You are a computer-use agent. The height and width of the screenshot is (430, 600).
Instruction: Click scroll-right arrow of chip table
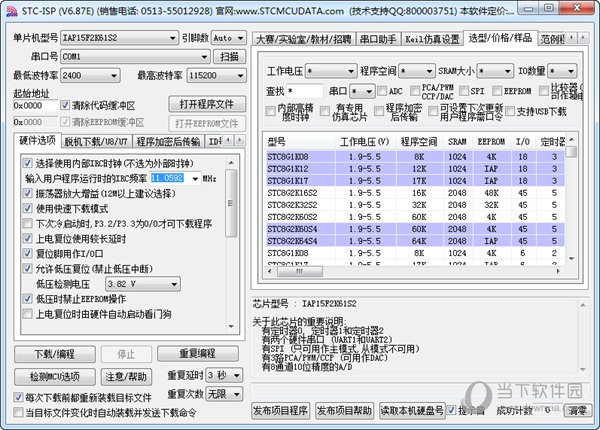(x=558, y=272)
